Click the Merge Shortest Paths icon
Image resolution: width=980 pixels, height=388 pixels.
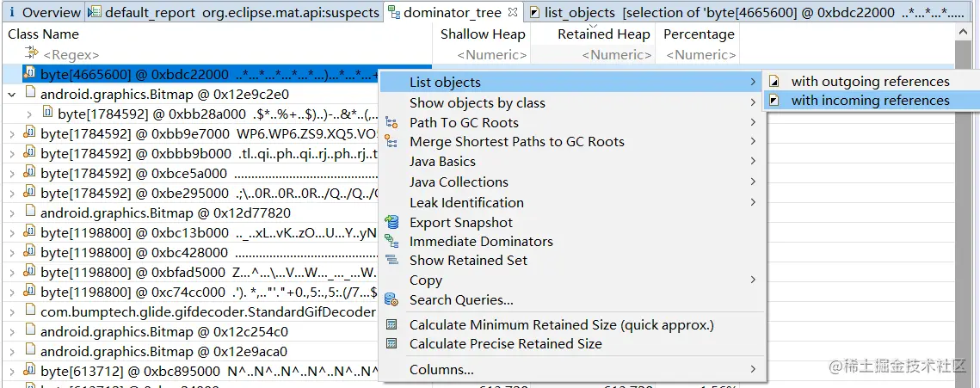click(x=391, y=141)
